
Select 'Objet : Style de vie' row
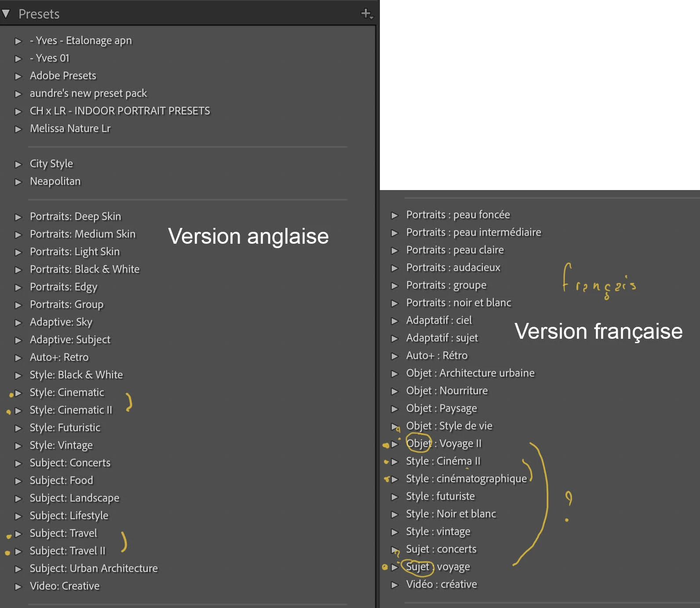point(449,426)
